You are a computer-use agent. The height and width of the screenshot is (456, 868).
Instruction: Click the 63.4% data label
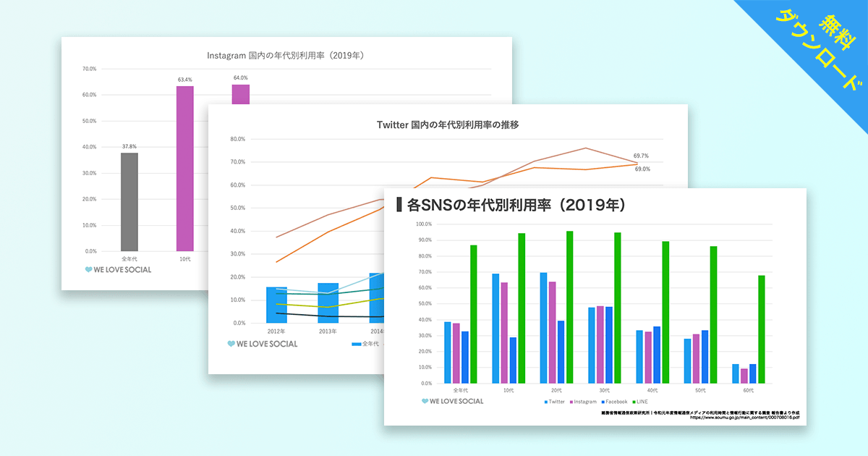click(x=184, y=80)
